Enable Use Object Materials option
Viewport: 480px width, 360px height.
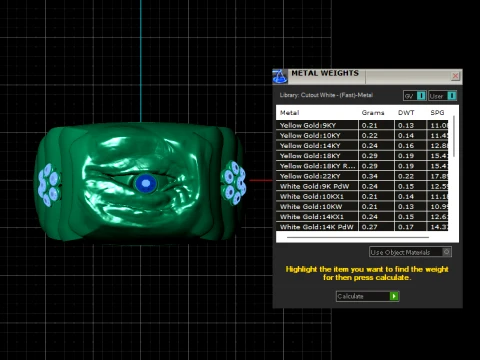pyautogui.click(x=410, y=252)
